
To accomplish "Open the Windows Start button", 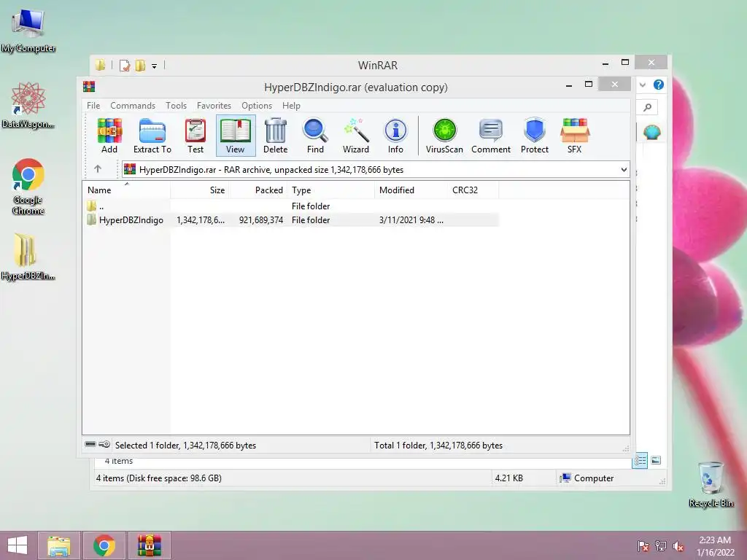I will pyautogui.click(x=18, y=545).
